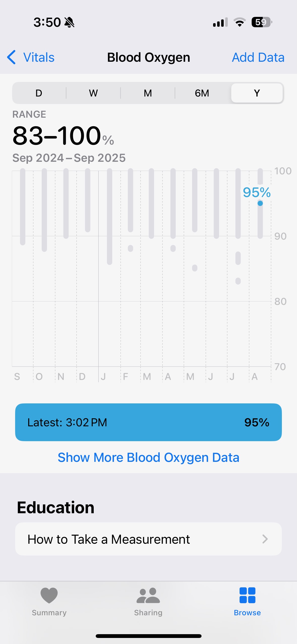Expand How to Take a Measurement chevron

point(265,539)
